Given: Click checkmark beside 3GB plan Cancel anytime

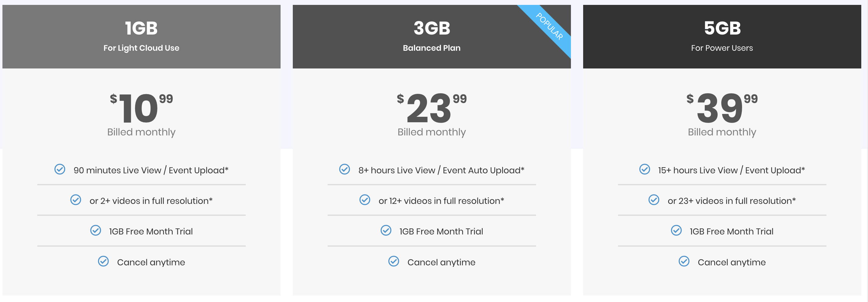Looking at the screenshot, I should (394, 261).
